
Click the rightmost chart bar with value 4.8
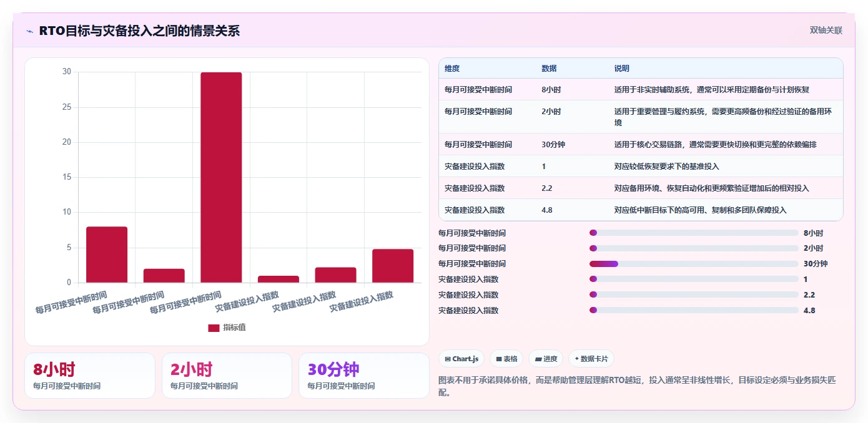click(x=393, y=266)
